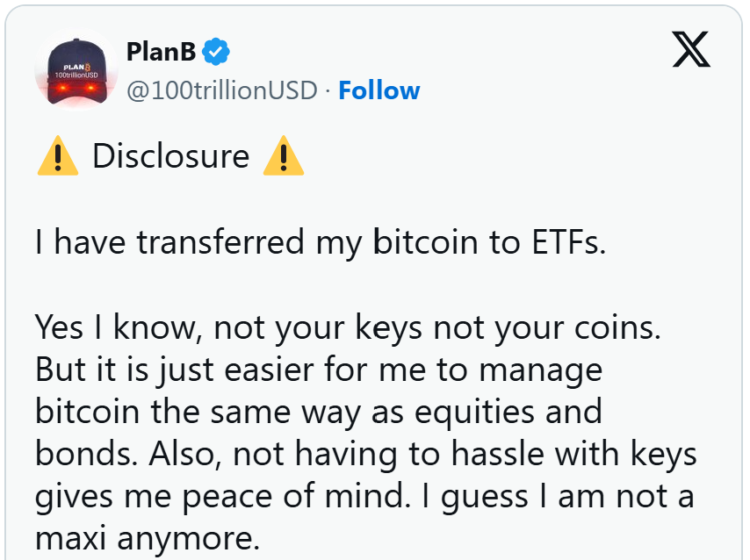Click the line starting with Yes I know
Image resolution: width=750 pixels, height=560 pixels.
pos(347,327)
